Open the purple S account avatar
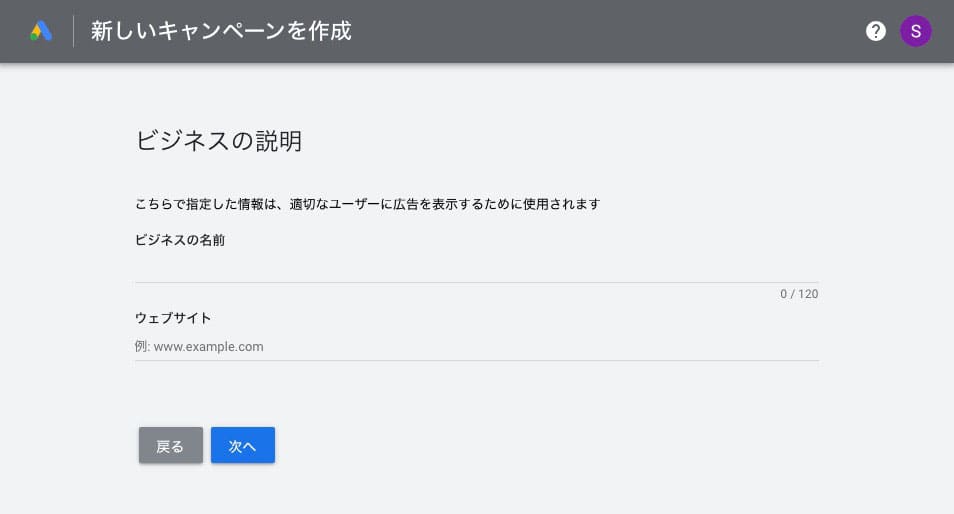This screenshot has height=514, width=954. click(x=915, y=31)
